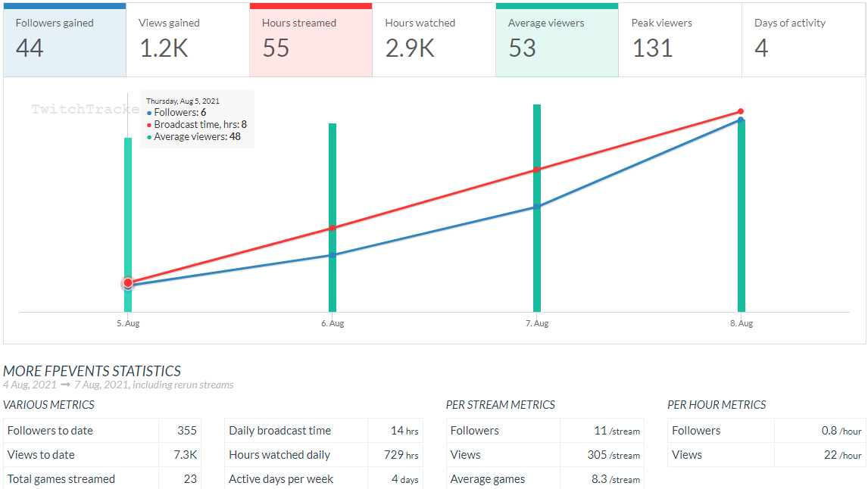Select the Peak viewers metric tile
Image resolution: width=868 pixels, height=489 pixels.
click(679, 39)
